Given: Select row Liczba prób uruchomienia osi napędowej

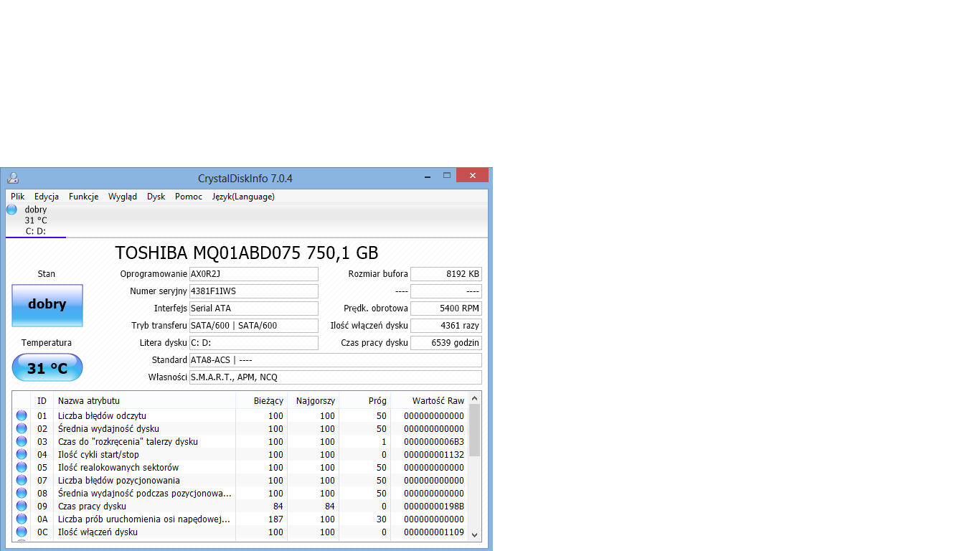Looking at the screenshot, I should pos(240,519).
